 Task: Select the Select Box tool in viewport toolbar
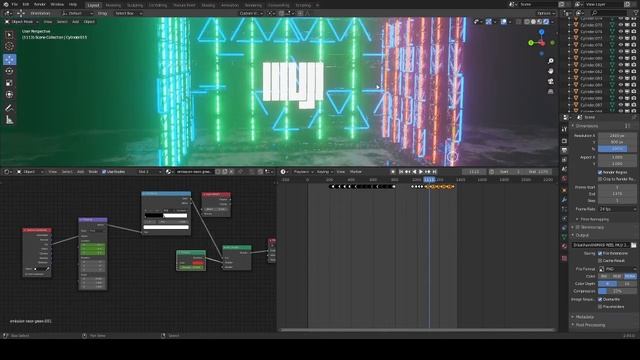pyautogui.click(x=9, y=35)
